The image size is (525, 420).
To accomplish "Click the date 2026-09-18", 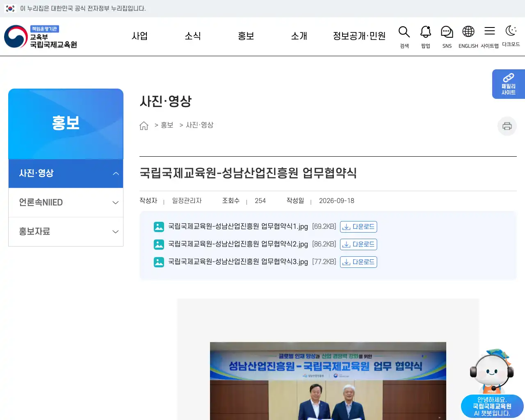I will pos(337,201).
